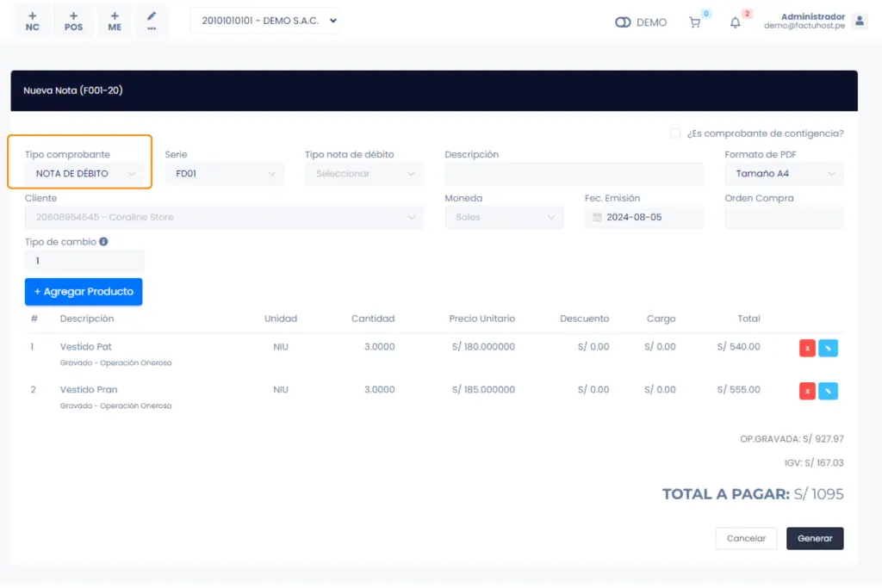Image resolution: width=882 pixels, height=588 pixels.
Task: Click the Precio Unitario column header
Action: [482, 319]
